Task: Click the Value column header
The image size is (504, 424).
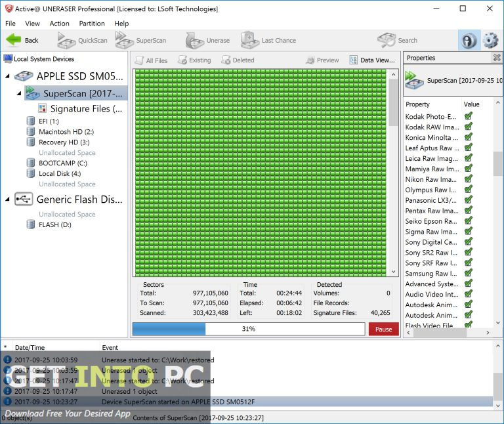Action: [x=471, y=104]
